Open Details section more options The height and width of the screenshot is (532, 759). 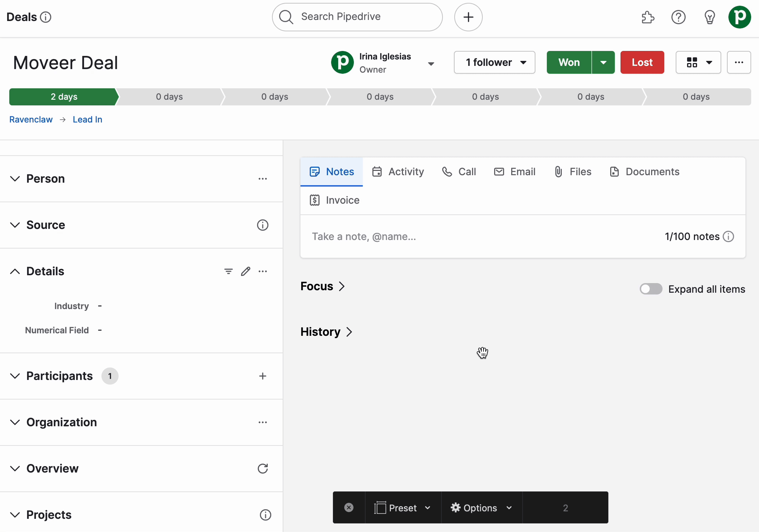[x=263, y=271]
